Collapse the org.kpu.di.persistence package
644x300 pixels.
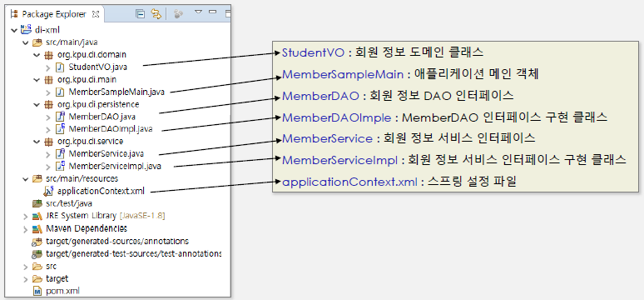point(36,104)
